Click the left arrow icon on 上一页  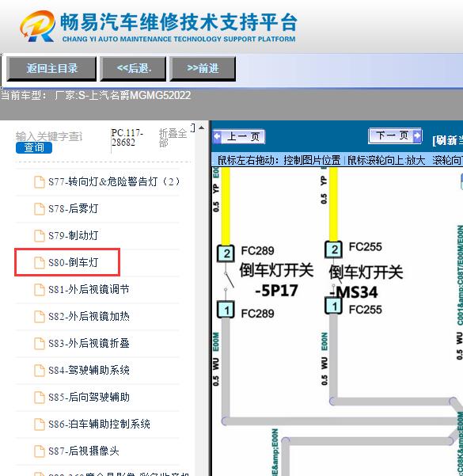coord(217,136)
